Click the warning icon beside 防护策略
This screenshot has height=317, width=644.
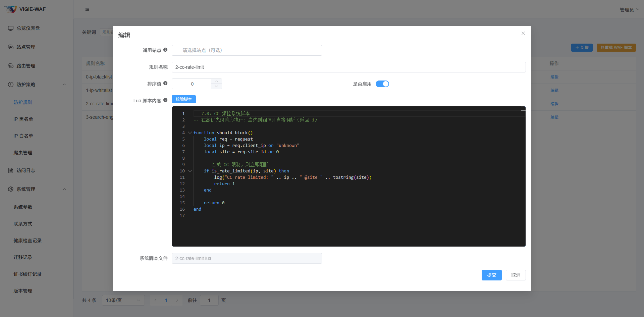coord(11,85)
